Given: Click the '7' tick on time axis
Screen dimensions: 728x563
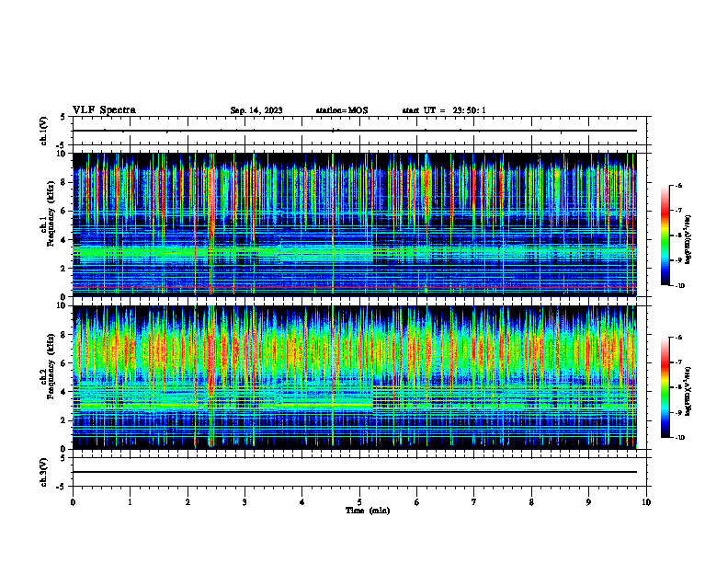Looking at the screenshot, I should (474, 502).
